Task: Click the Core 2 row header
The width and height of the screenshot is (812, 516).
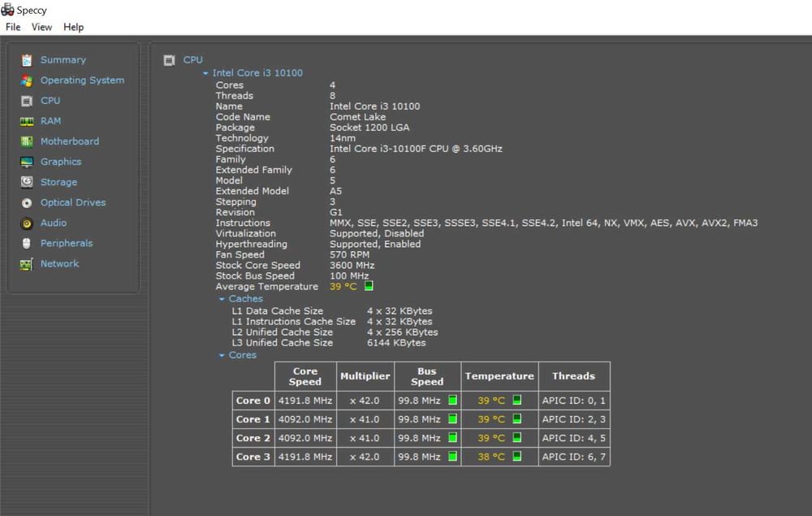Action: [x=253, y=438]
